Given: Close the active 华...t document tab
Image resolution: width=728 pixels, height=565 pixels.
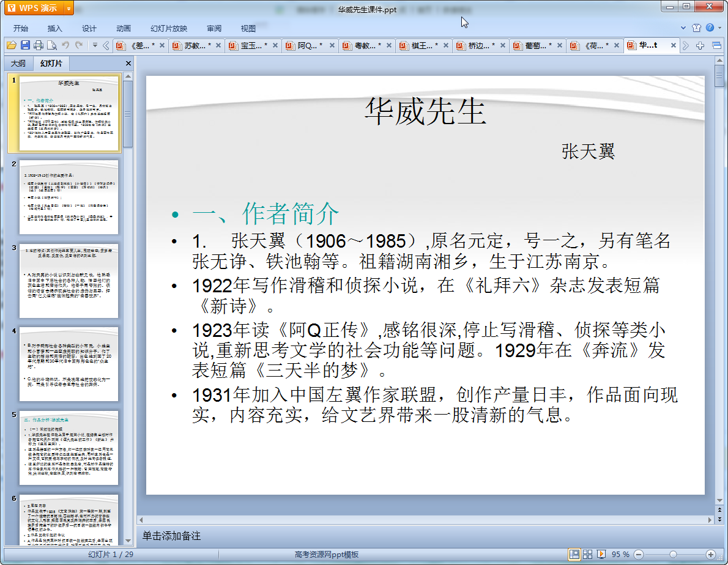Looking at the screenshot, I should pyautogui.click(x=673, y=45).
